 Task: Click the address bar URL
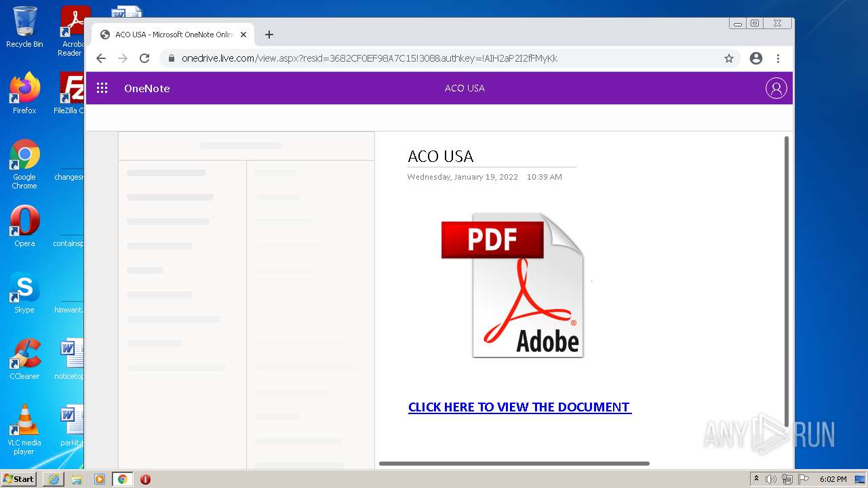[x=370, y=58]
